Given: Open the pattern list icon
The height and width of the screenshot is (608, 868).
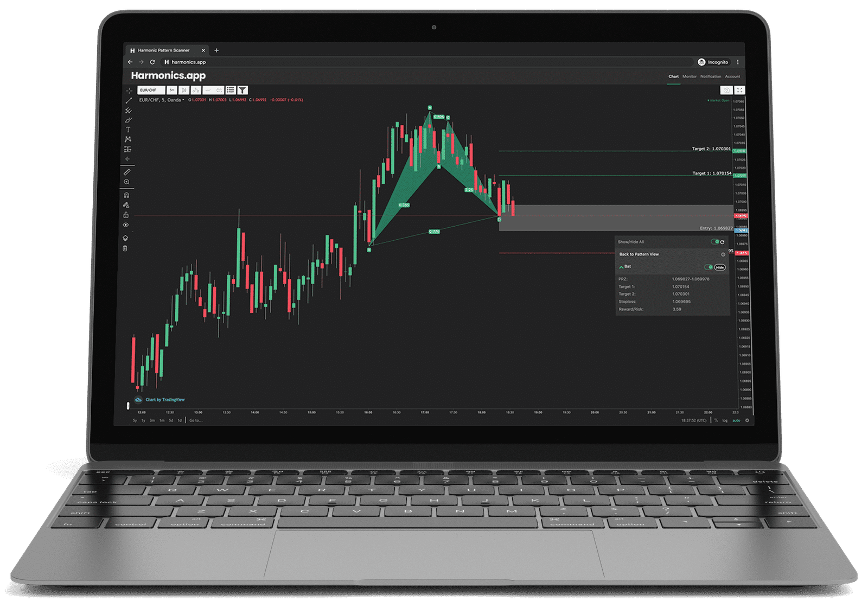Looking at the screenshot, I should (231, 90).
